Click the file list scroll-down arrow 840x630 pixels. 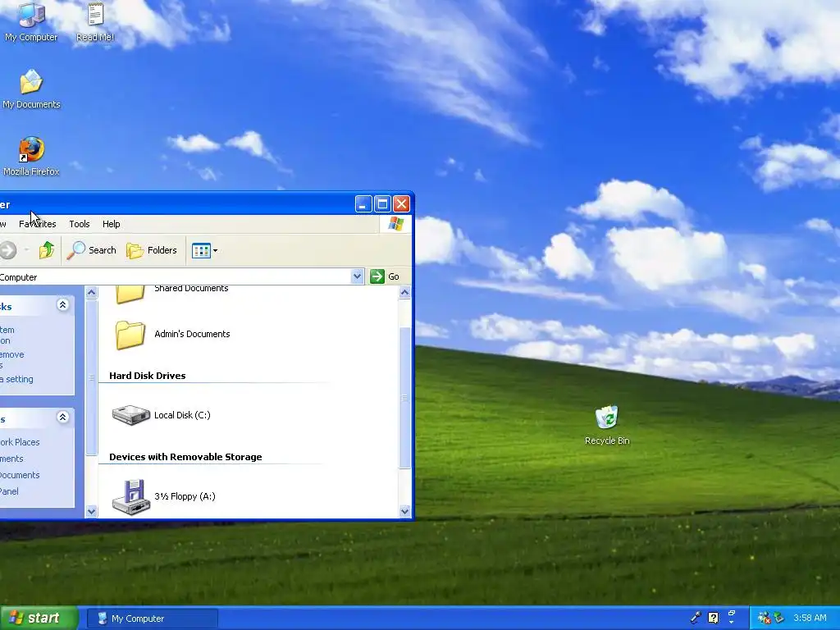[x=405, y=511]
